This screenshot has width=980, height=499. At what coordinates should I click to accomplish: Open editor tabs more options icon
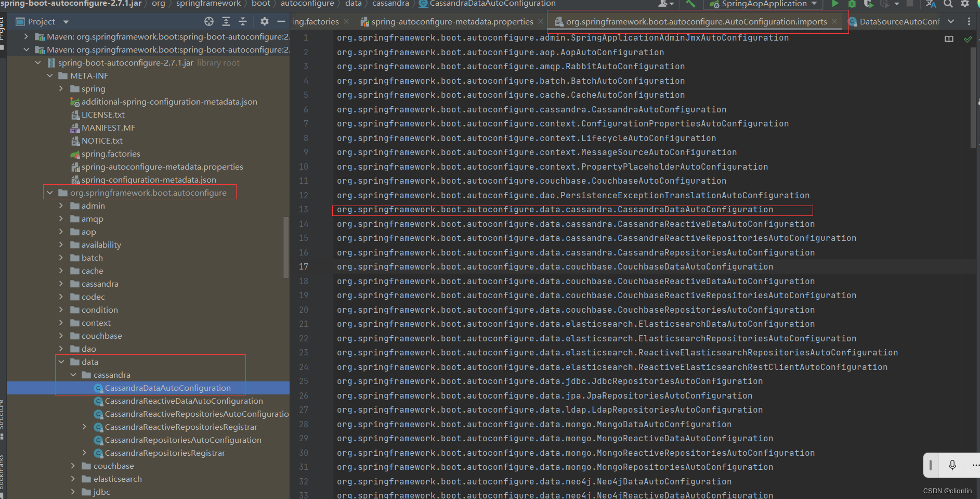[x=969, y=21]
